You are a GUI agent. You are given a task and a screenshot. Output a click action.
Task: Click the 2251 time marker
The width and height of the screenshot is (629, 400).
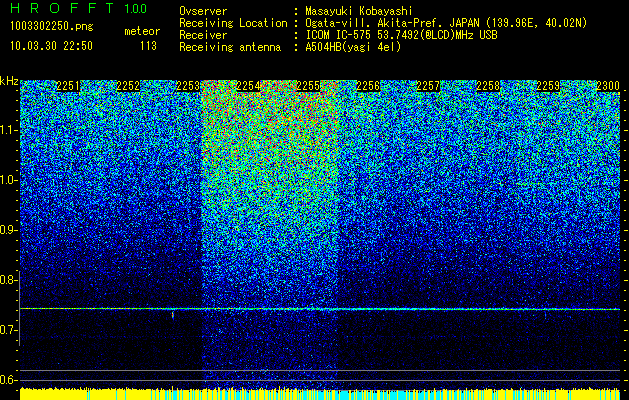tap(68, 86)
